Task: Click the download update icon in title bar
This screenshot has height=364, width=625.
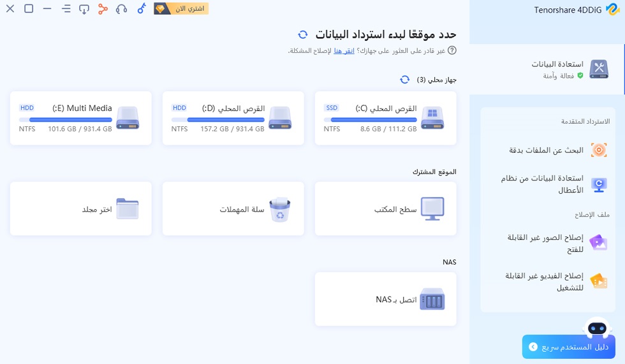Action: [84, 9]
